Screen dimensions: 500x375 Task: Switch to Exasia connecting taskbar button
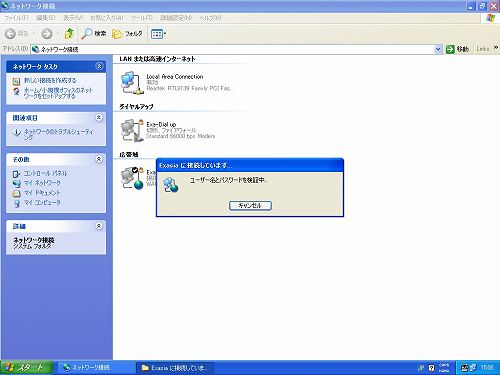[x=175, y=368]
